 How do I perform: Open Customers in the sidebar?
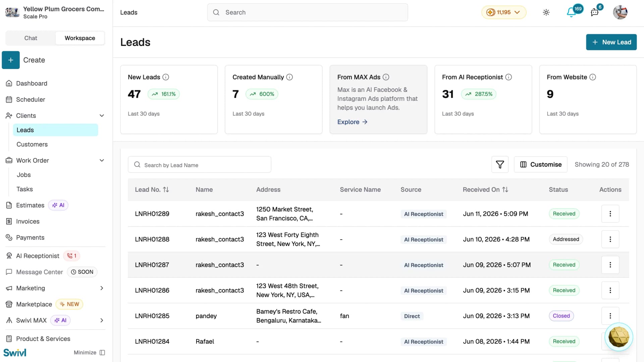(x=32, y=144)
